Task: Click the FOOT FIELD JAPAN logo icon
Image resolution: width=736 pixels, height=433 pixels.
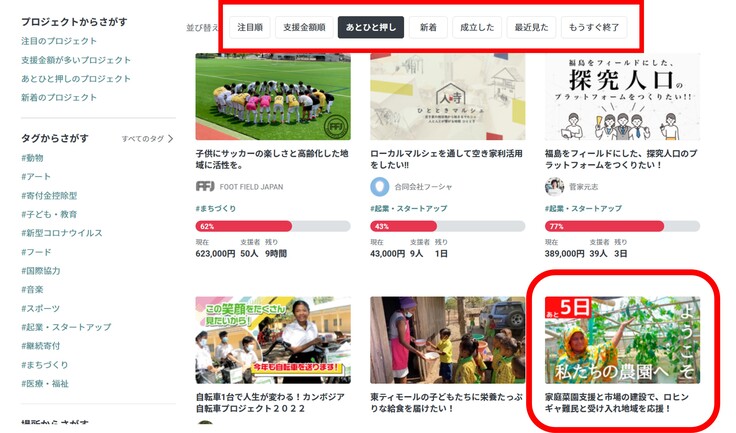Action: (205, 186)
